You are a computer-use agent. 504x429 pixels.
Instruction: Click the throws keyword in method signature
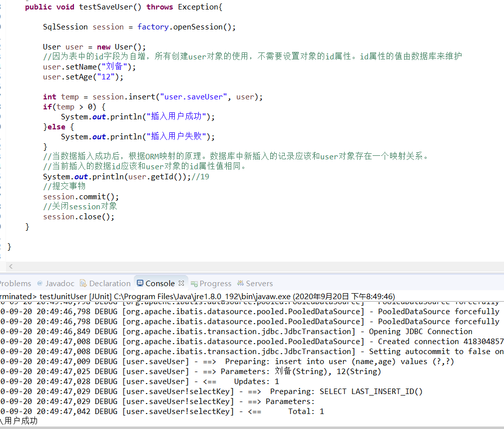pyautogui.click(x=160, y=7)
